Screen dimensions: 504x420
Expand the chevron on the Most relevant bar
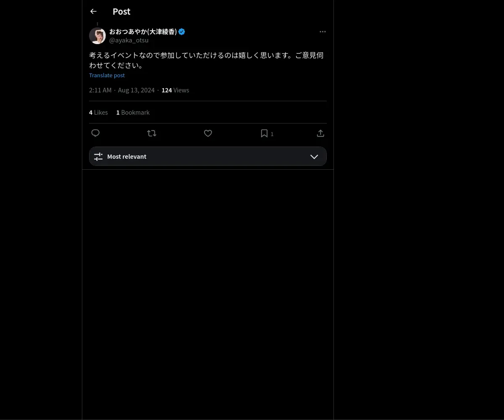tap(314, 156)
